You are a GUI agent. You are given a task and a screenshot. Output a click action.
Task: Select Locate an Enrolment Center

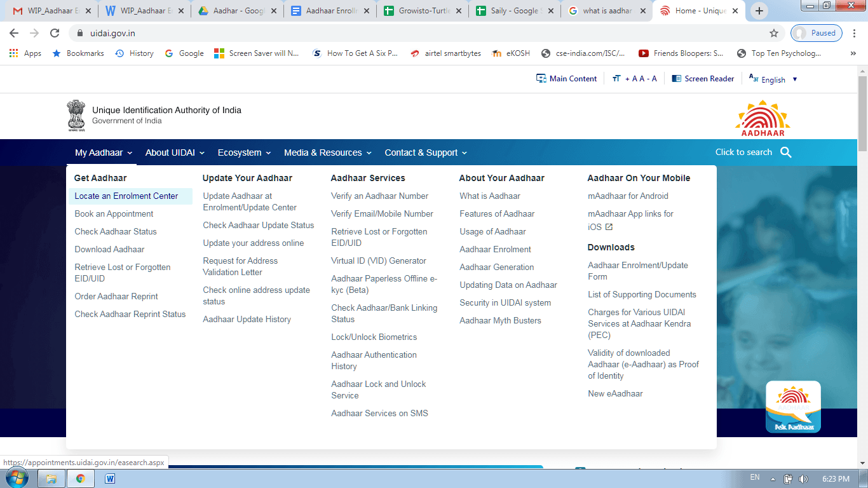coord(126,196)
